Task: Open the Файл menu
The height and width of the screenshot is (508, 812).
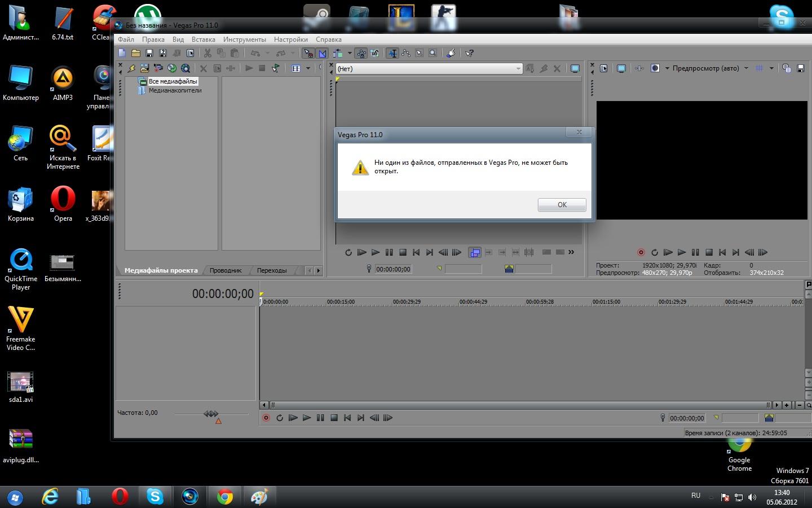Action: (126, 40)
